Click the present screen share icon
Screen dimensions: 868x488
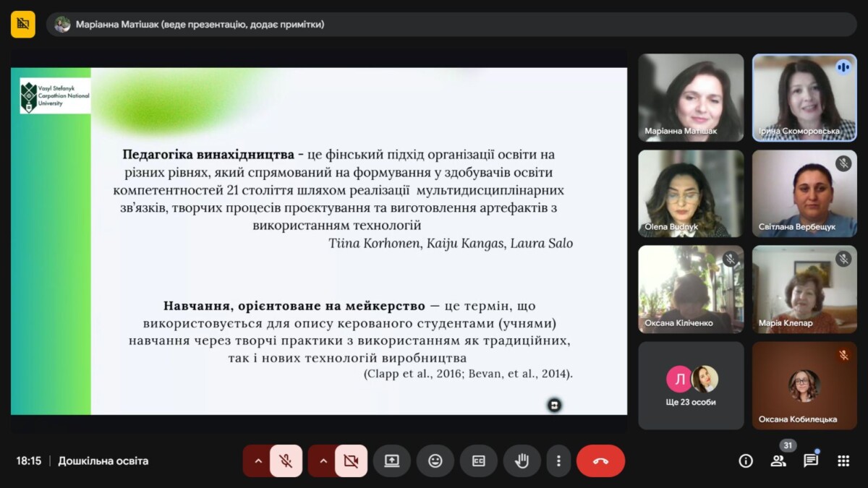[392, 461]
